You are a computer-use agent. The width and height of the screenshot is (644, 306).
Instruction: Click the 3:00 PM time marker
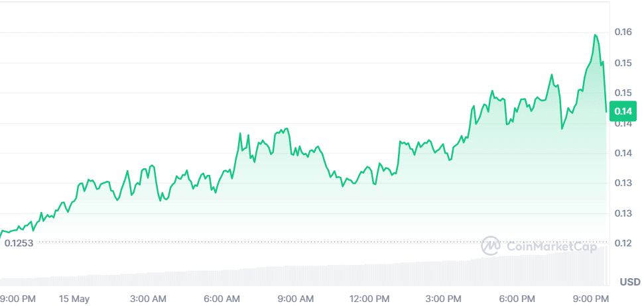[x=443, y=299]
